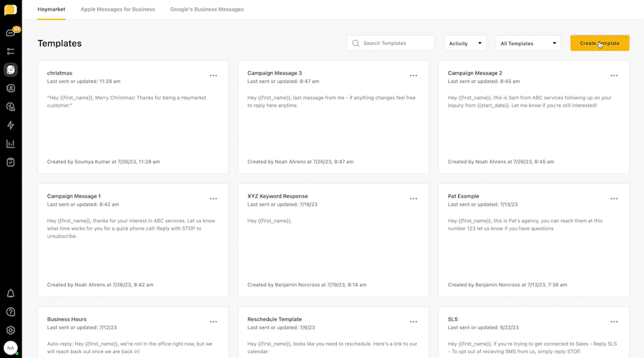The width and height of the screenshot is (644, 358).
Task: Click the search magnifier icon
Action: [x=356, y=43]
